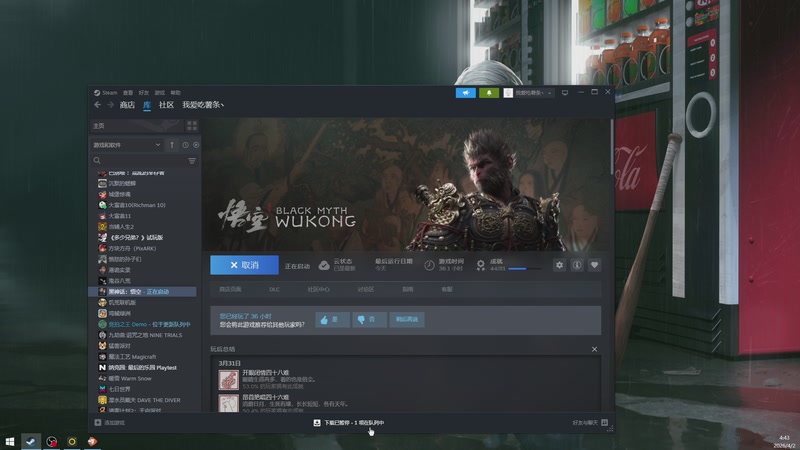Click the sort order up-arrow icon
Viewport: 800px width, 450px height.
(172, 145)
